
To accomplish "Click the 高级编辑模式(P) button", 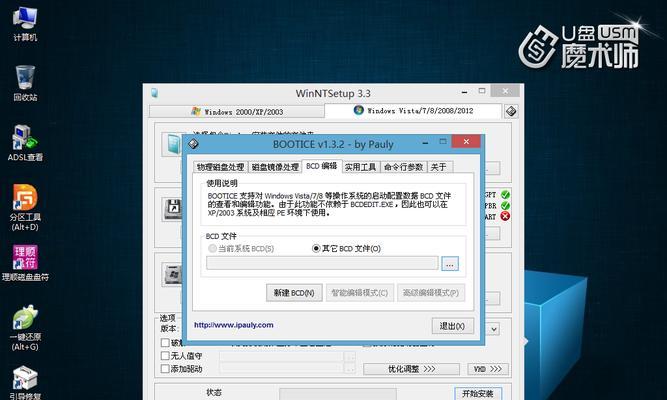I will 431,293.
